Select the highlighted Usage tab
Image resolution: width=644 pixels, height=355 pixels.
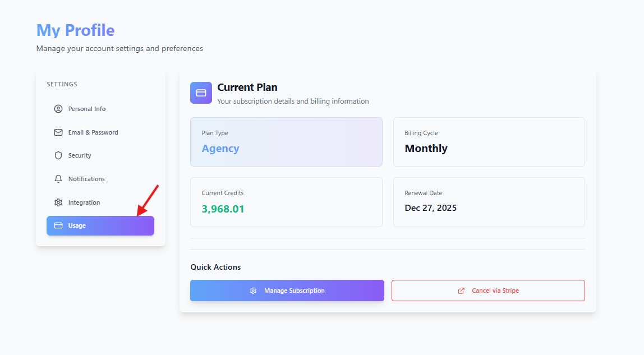click(x=100, y=225)
